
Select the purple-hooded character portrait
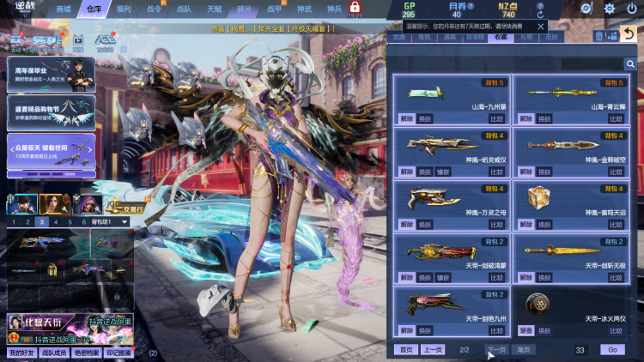click(88, 204)
